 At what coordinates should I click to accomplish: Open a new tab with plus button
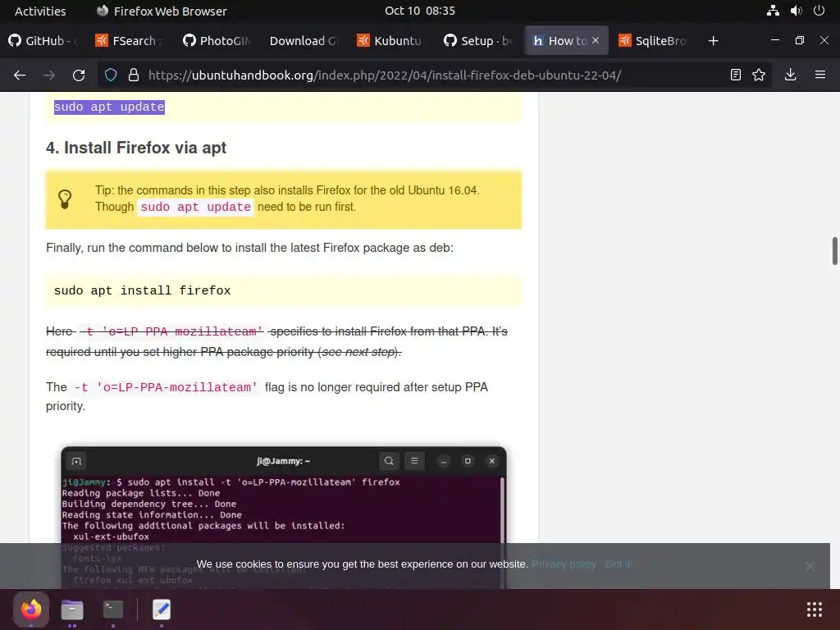point(713,41)
